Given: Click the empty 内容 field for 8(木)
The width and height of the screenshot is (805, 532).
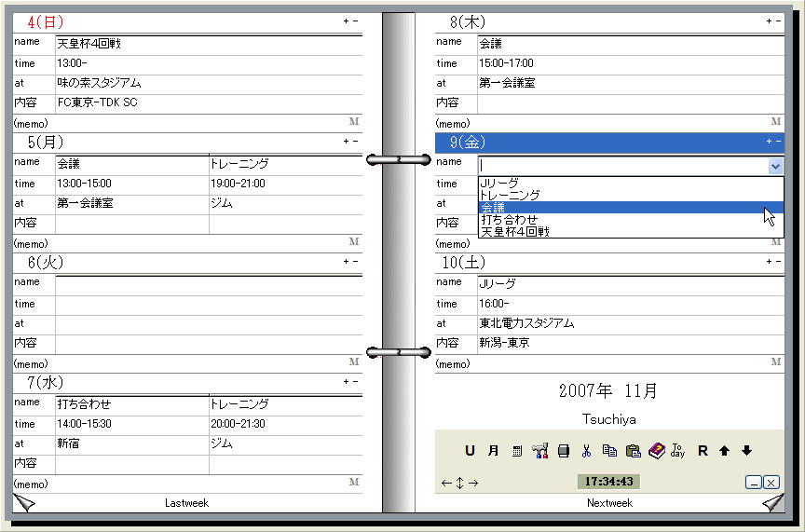Looking at the screenshot, I should [x=631, y=104].
